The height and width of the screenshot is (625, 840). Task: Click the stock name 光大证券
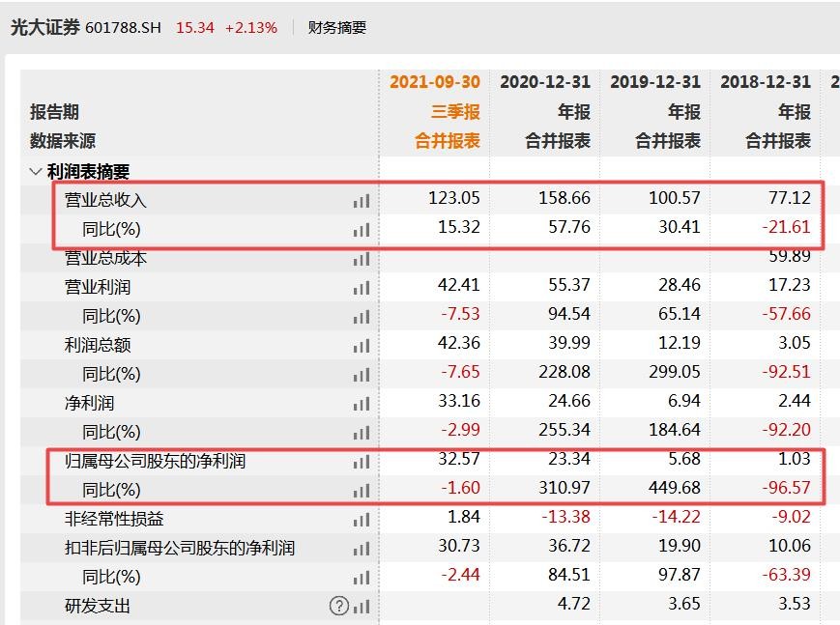pyautogui.click(x=45, y=27)
